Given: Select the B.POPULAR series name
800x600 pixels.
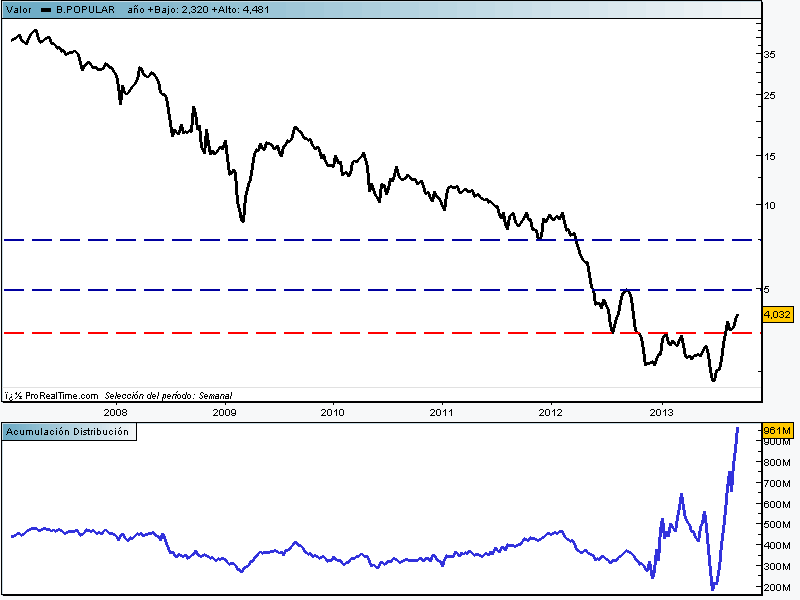Looking at the screenshot, I should pos(84,9).
